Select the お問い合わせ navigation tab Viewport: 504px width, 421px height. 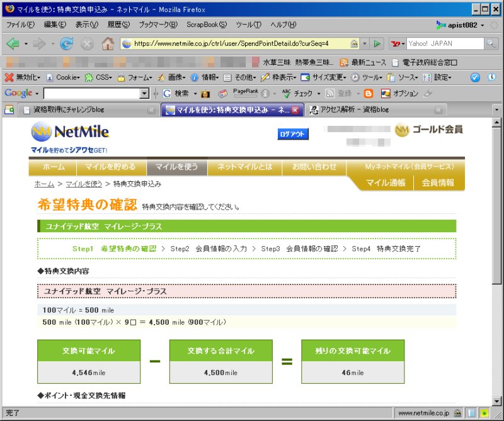pos(314,167)
